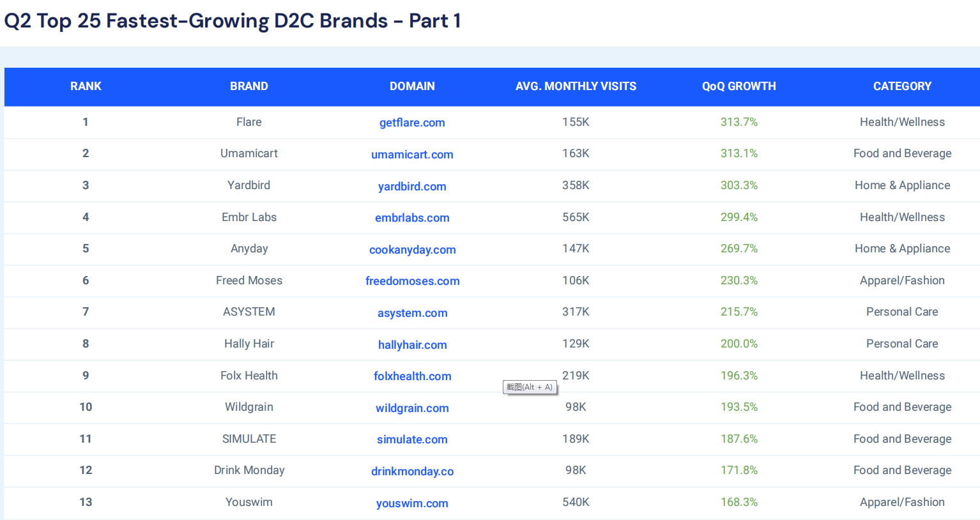This screenshot has width=980, height=520.
Task: Follow the cookanyday.com link
Action: (x=412, y=250)
